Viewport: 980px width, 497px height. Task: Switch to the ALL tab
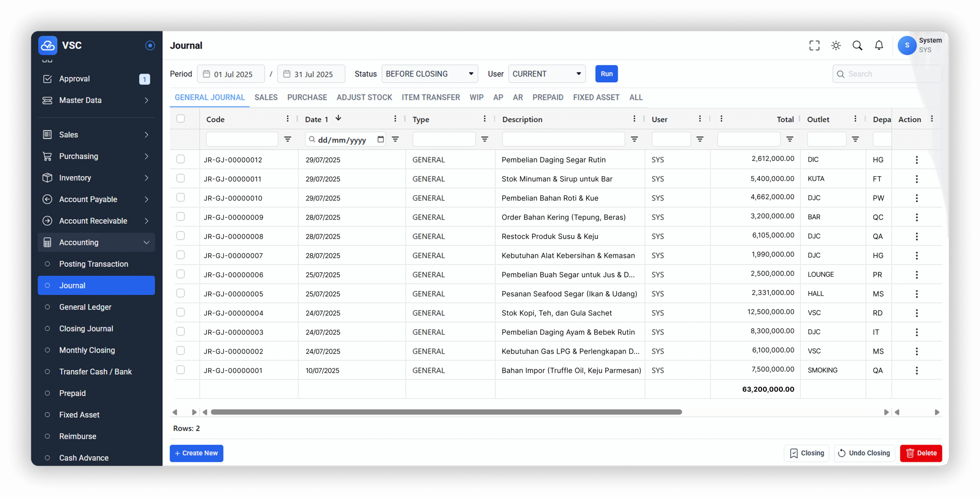point(636,97)
